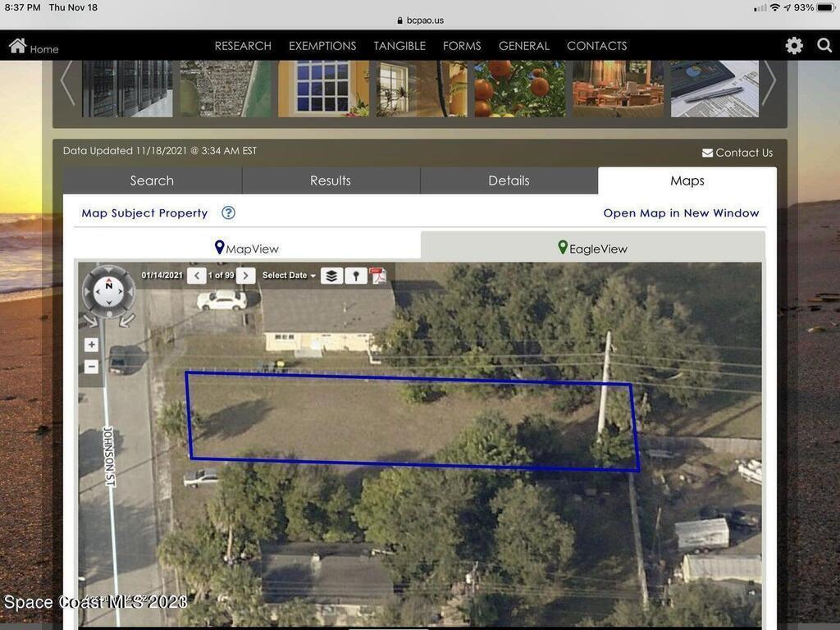Switch to the Details tab
The image size is (840, 630).
tap(509, 180)
